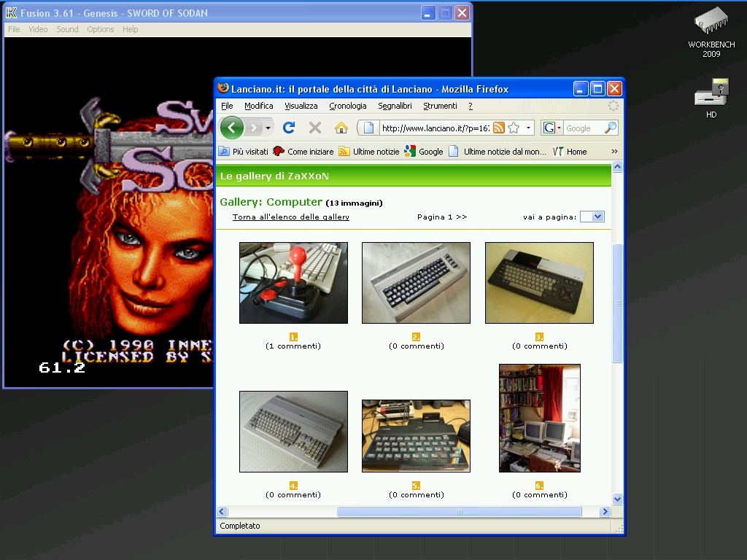747x560 pixels.
Task: Open the VT Home bookmark
Action: coord(570,152)
